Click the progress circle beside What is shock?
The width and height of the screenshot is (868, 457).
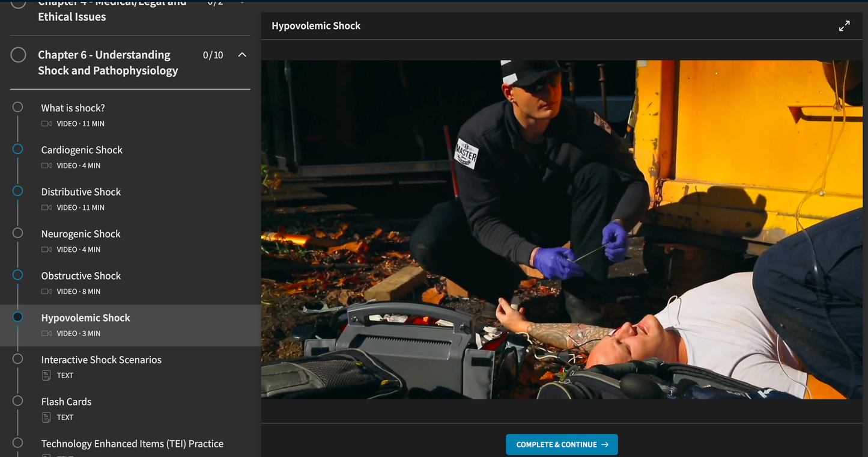click(18, 106)
